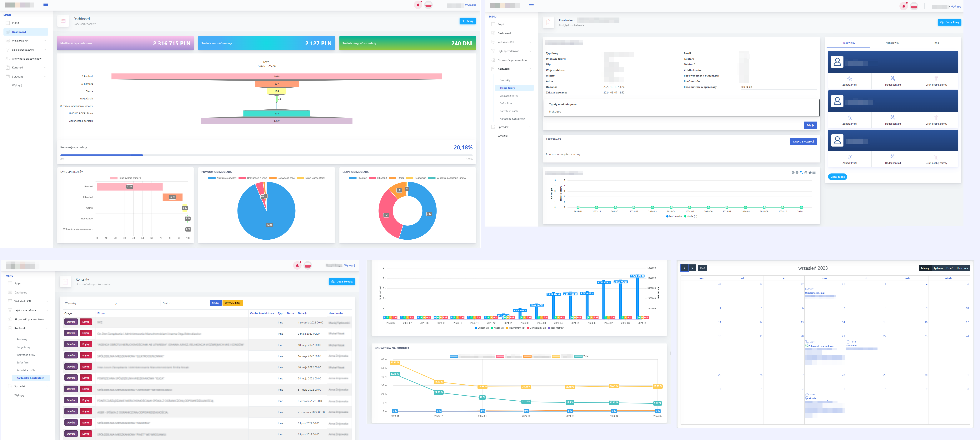Toggle the Niska jakość oferty legend entry
This screenshot has width=980, height=440.
pyautogui.click(x=311, y=178)
